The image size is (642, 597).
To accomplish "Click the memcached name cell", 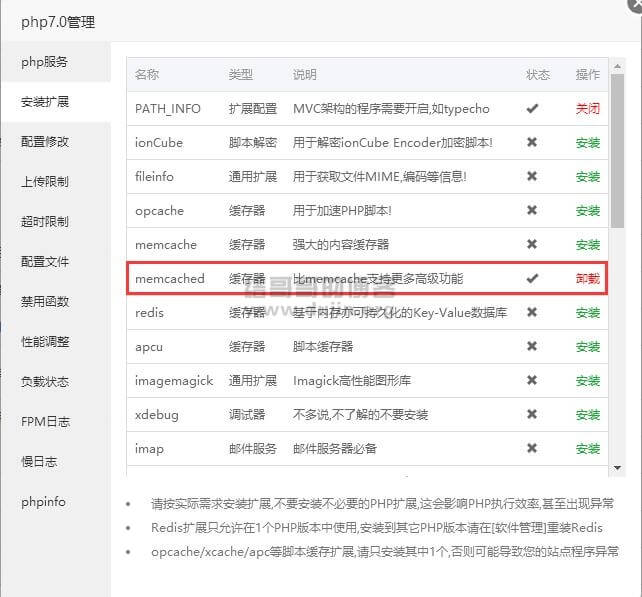I will tap(170, 278).
